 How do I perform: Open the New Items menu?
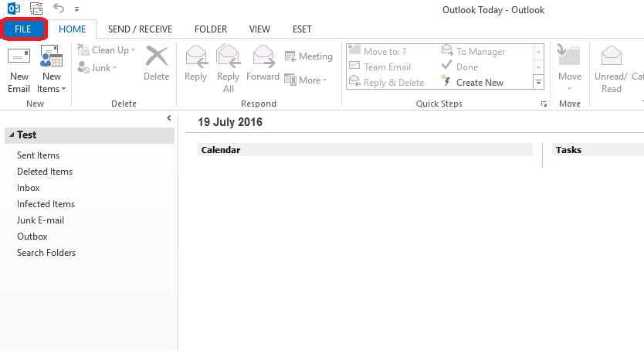click(51, 70)
